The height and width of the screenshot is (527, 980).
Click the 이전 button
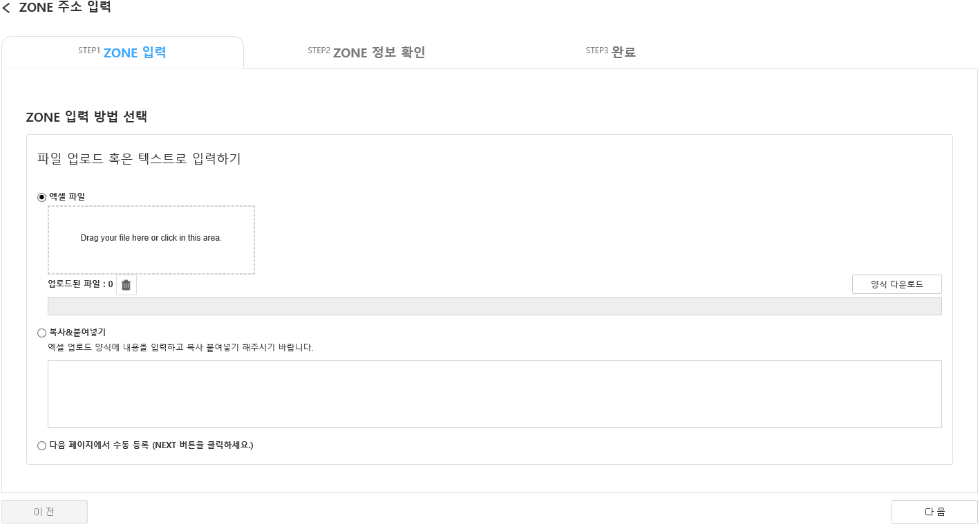coord(44,512)
